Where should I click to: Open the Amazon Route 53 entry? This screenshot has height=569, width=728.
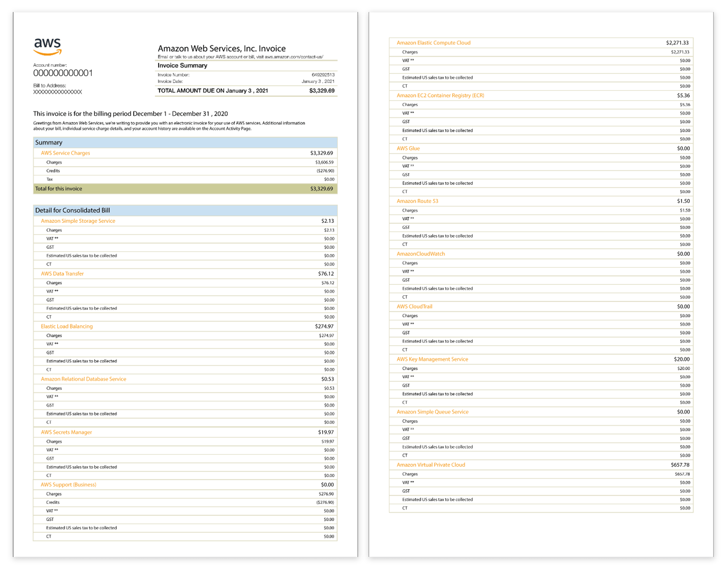417,201
